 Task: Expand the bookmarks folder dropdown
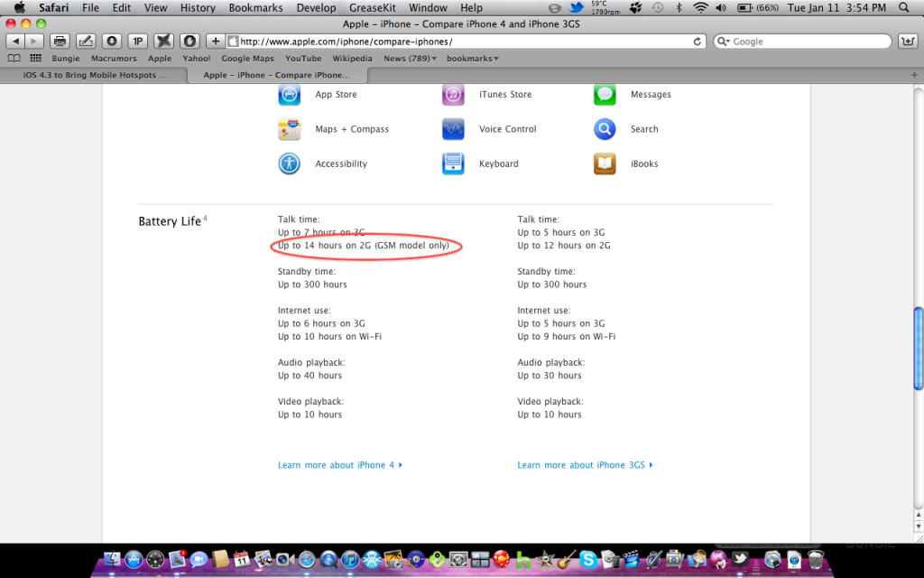473,59
